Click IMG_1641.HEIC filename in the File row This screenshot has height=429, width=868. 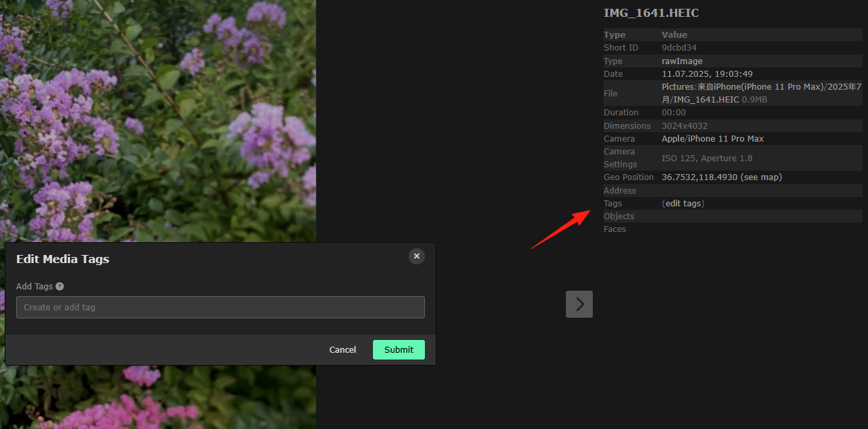point(705,100)
